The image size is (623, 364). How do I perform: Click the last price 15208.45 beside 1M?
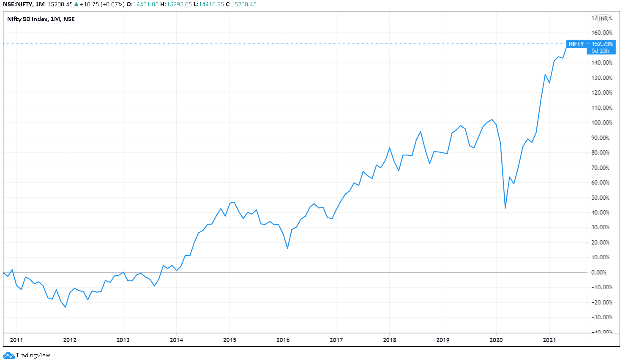point(60,4)
